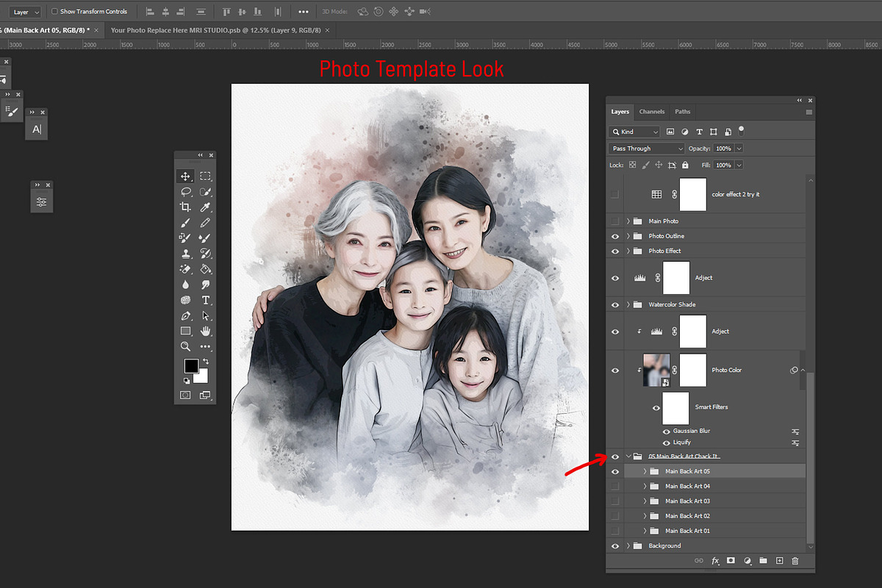This screenshot has width=882, height=588.
Task: Open the Layers panel menu
Action: point(808,112)
